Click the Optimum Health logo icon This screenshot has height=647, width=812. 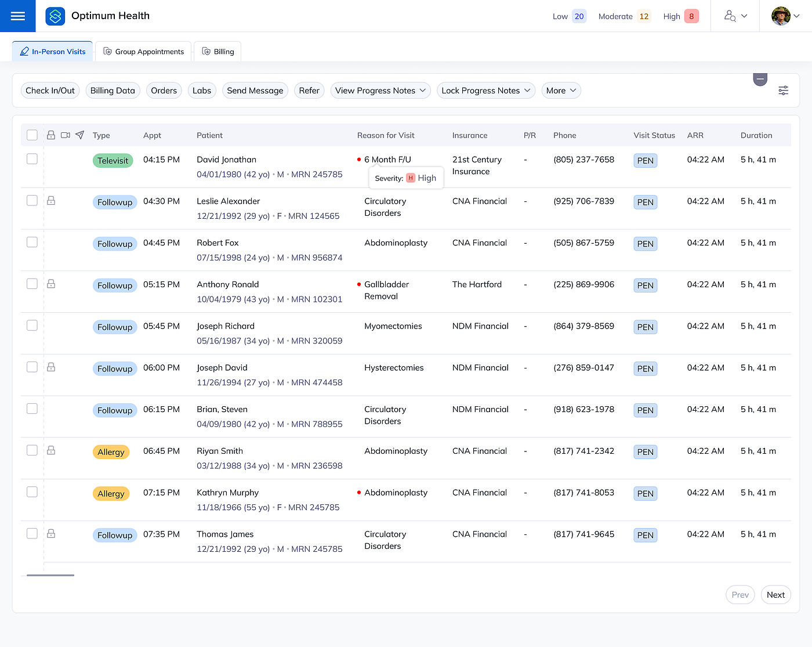(x=55, y=16)
